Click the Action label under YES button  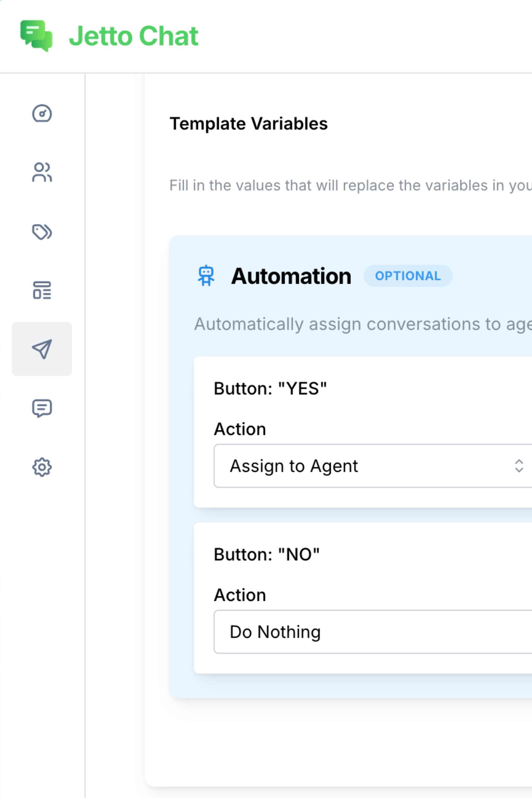click(240, 429)
